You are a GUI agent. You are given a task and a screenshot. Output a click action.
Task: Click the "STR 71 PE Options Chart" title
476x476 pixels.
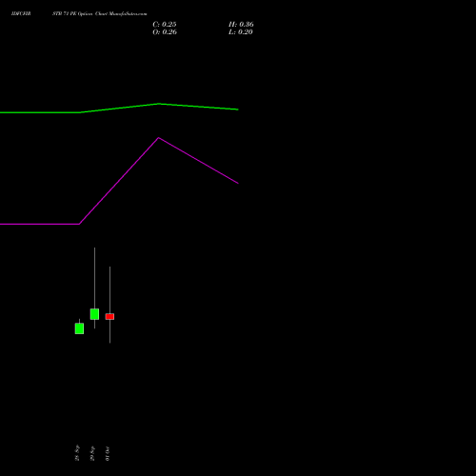[x=80, y=14]
